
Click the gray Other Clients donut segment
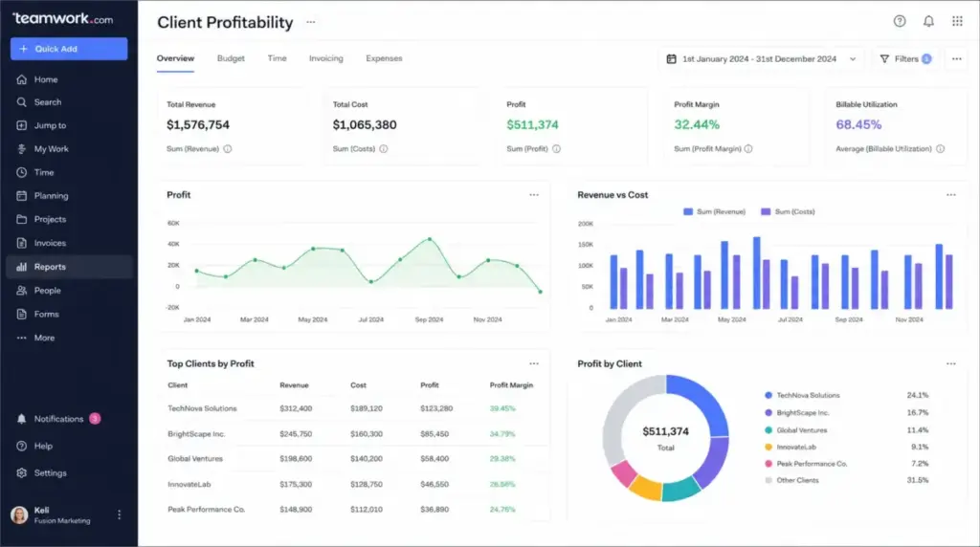tap(619, 417)
